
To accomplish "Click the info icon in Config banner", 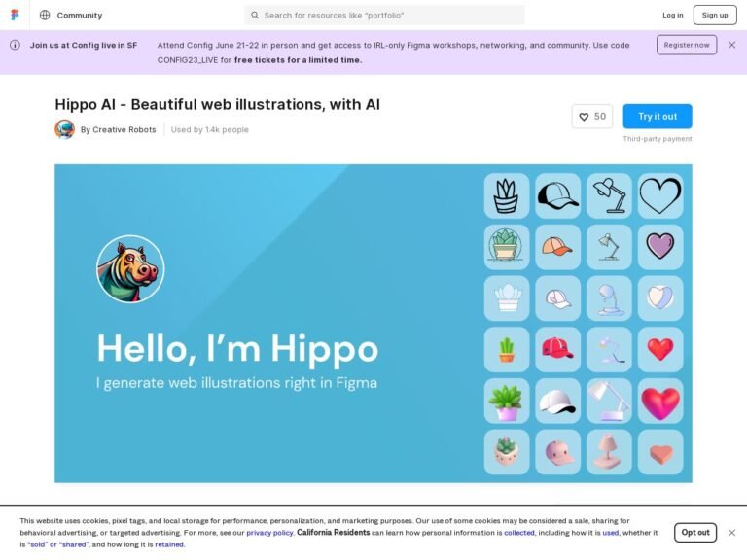I will click(x=15, y=45).
